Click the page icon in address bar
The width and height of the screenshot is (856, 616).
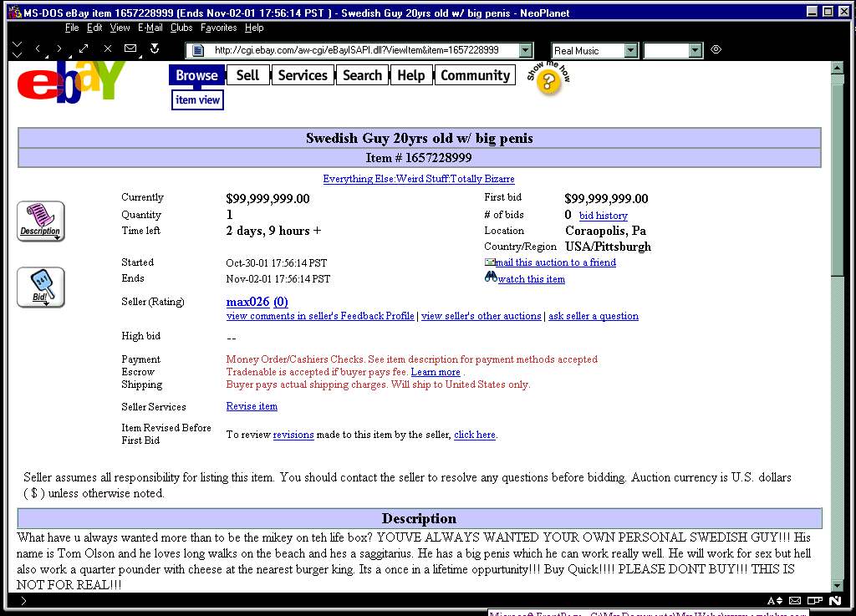coord(198,50)
